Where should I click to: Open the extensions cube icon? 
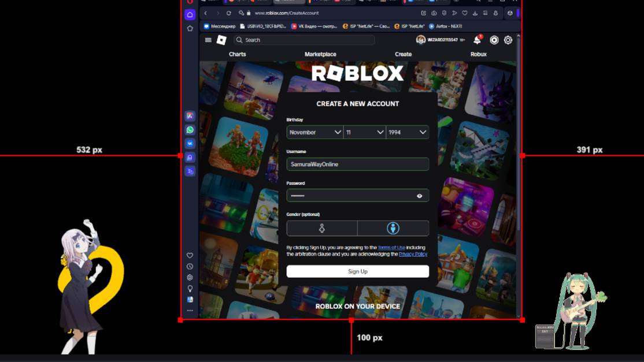(x=510, y=13)
